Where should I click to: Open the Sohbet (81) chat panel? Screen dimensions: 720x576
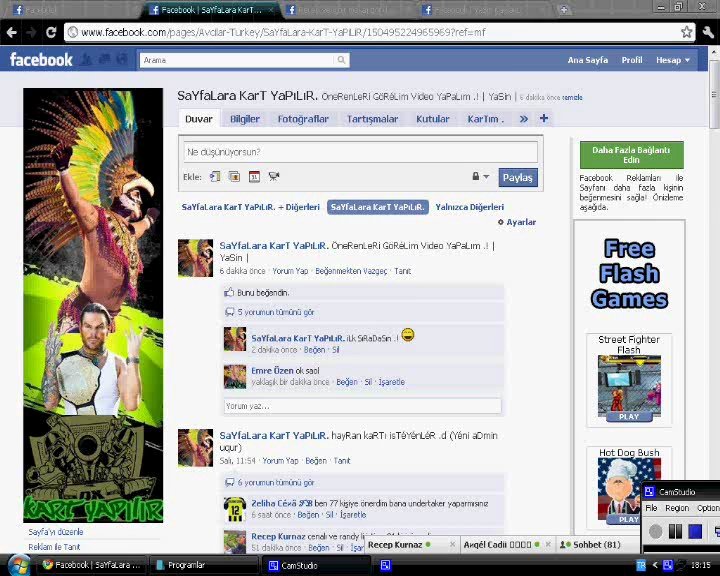(x=597, y=545)
